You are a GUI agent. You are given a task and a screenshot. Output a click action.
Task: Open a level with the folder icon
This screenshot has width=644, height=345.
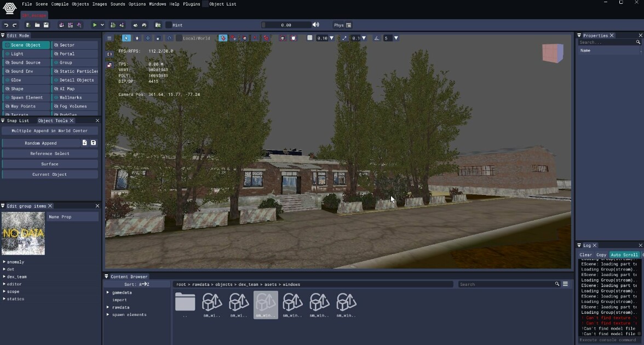coord(37,25)
